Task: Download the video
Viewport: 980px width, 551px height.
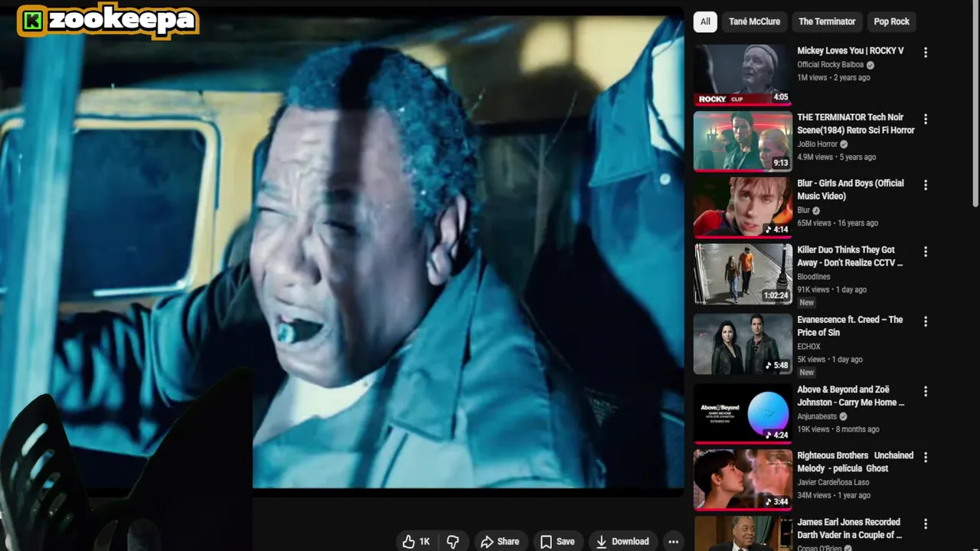Action: coord(622,541)
